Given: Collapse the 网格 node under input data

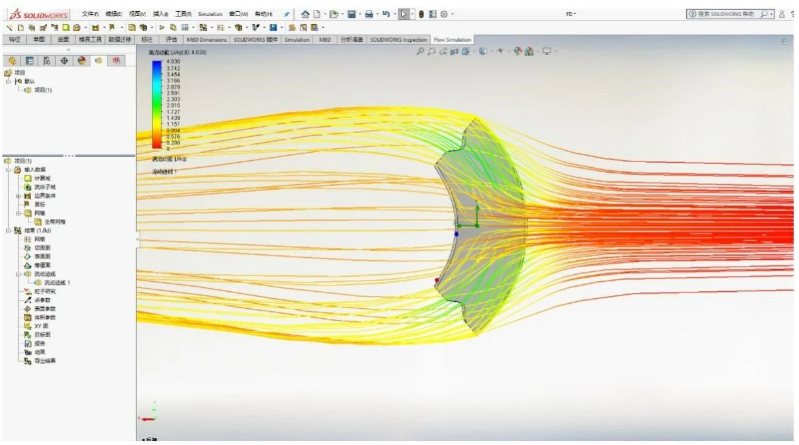Looking at the screenshot, I should 18,213.
